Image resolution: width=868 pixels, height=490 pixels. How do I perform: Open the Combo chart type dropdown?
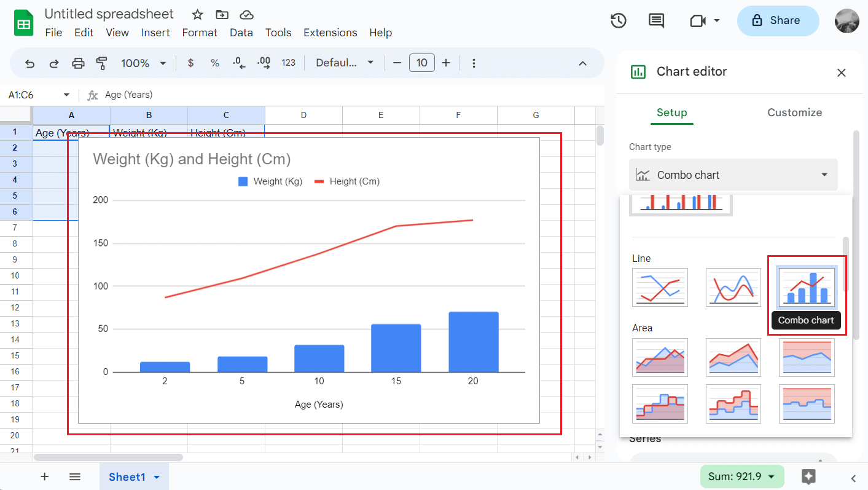[733, 175]
